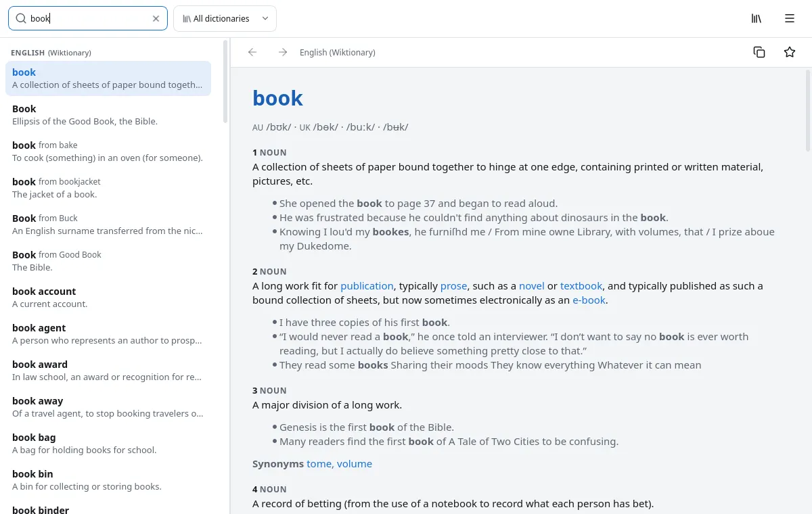Copy the entry with the copy icon

(x=759, y=52)
